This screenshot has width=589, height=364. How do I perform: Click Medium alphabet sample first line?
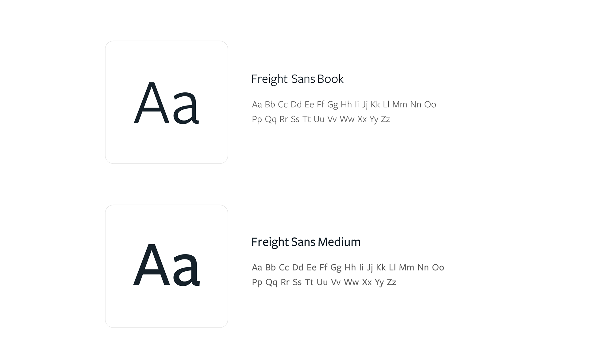348,267
